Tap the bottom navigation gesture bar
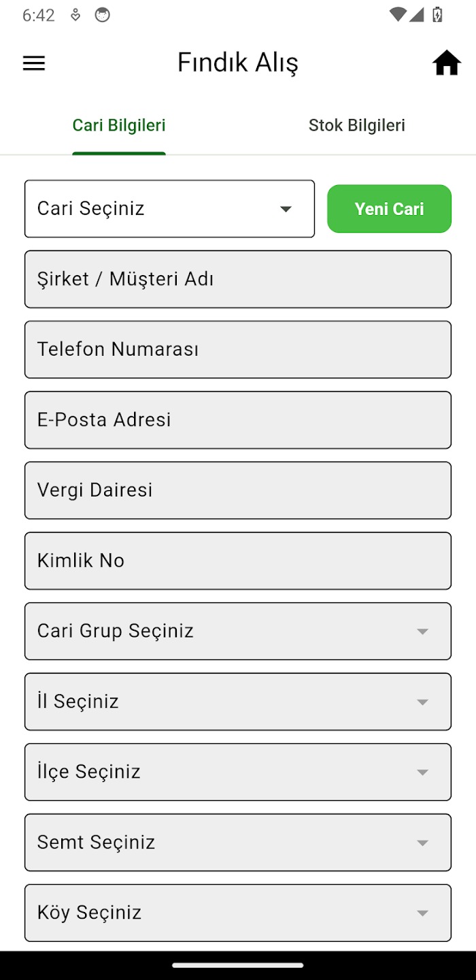The width and height of the screenshot is (476, 980). pos(237,965)
